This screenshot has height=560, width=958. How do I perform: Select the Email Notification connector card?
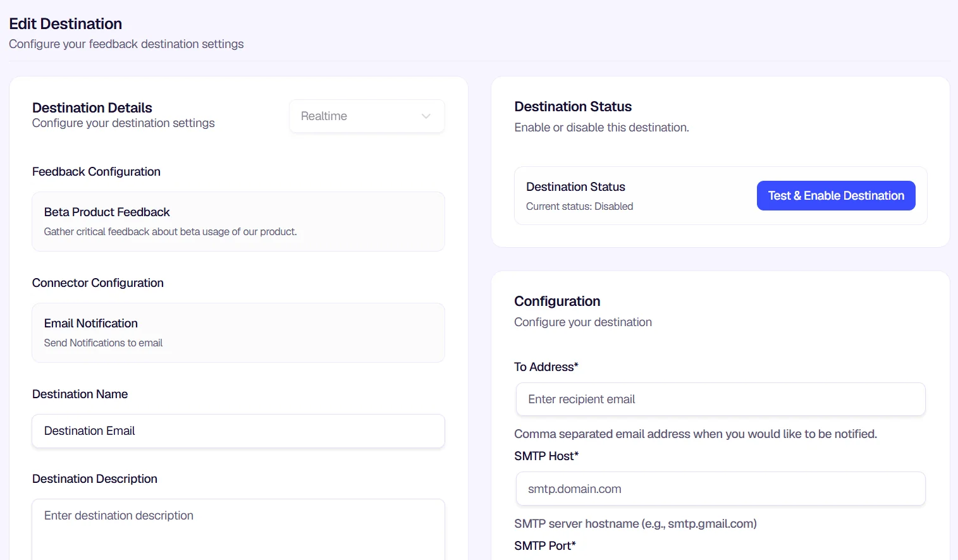pyautogui.click(x=238, y=333)
